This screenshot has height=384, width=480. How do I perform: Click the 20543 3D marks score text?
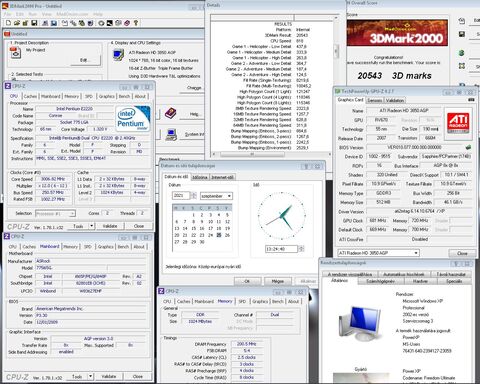(394, 76)
